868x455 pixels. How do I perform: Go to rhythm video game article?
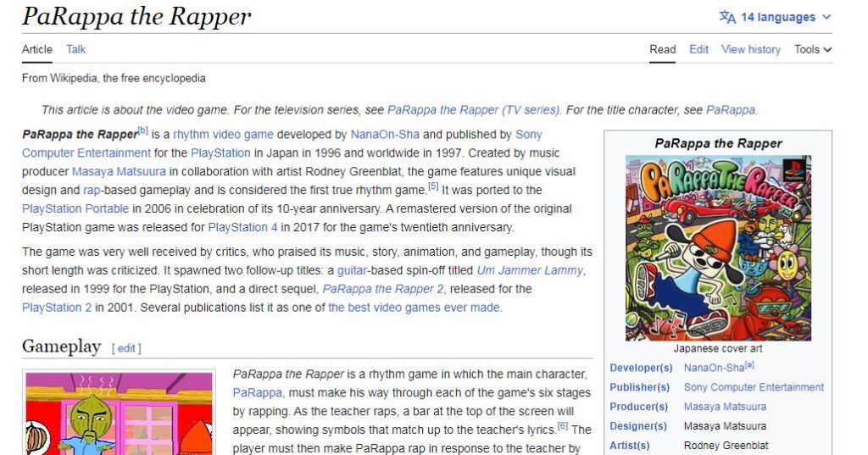[x=224, y=134]
